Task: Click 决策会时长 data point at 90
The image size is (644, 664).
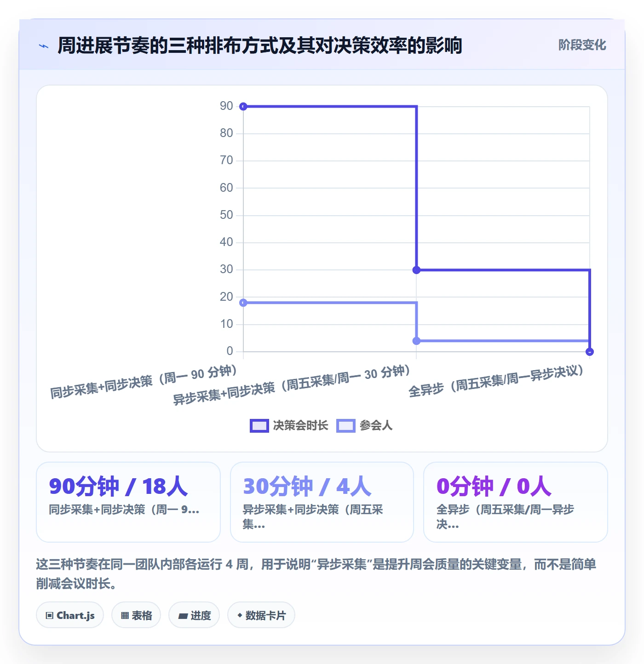Action: coord(243,107)
